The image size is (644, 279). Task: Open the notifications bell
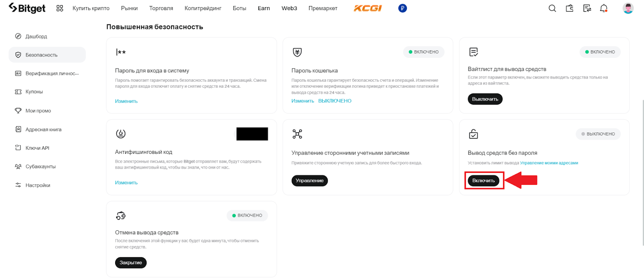604,8
